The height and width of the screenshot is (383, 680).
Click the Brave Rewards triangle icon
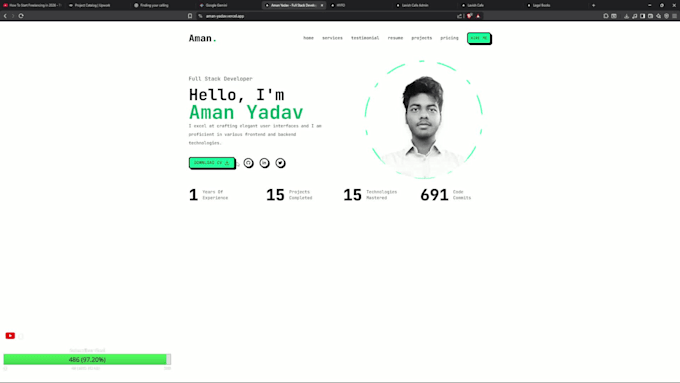(x=478, y=16)
